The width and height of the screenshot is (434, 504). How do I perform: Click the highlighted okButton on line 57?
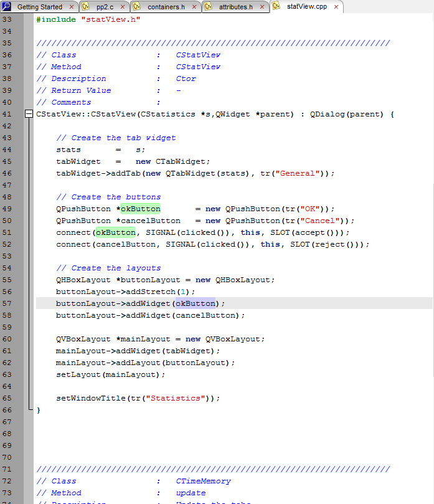point(195,303)
